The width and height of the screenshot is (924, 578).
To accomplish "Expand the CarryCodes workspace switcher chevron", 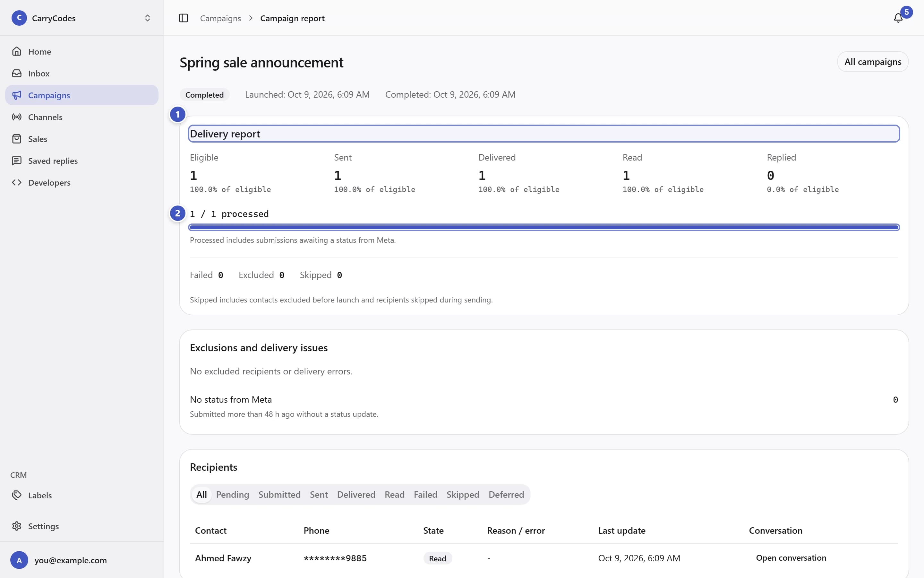I will coord(147,18).
